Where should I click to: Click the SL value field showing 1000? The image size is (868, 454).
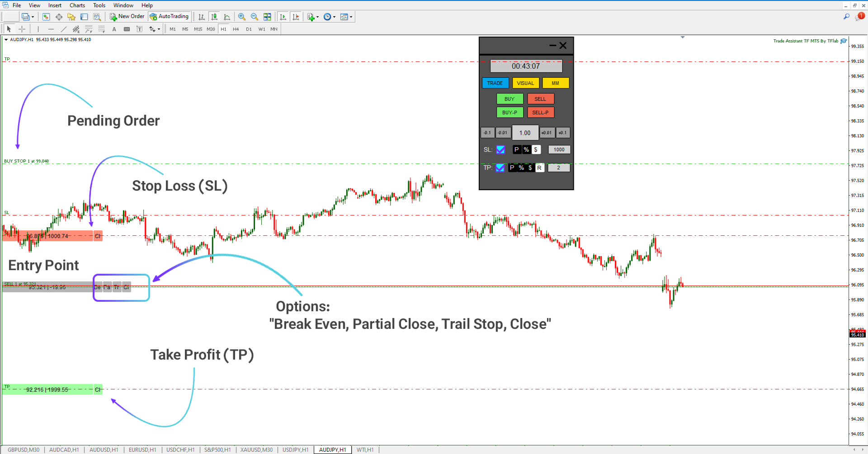[x=559, y=150]
